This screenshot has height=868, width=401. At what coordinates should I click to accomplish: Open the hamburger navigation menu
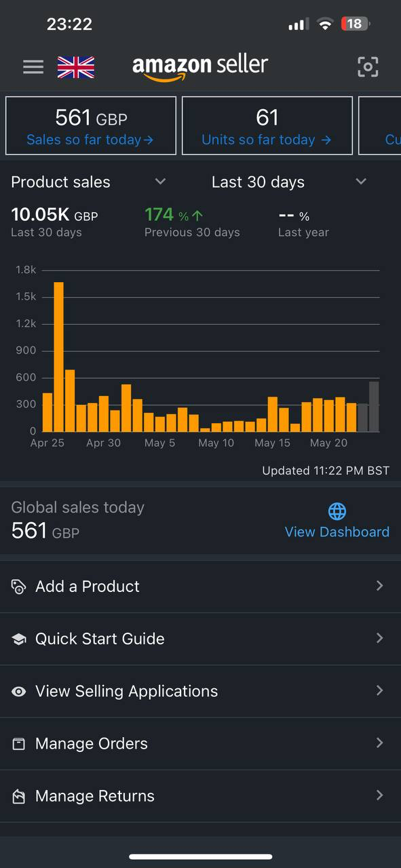[33, 66]
